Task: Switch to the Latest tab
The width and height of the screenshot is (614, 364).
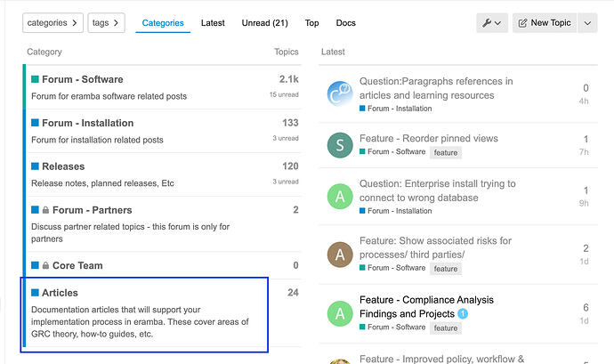Action: 213,23
